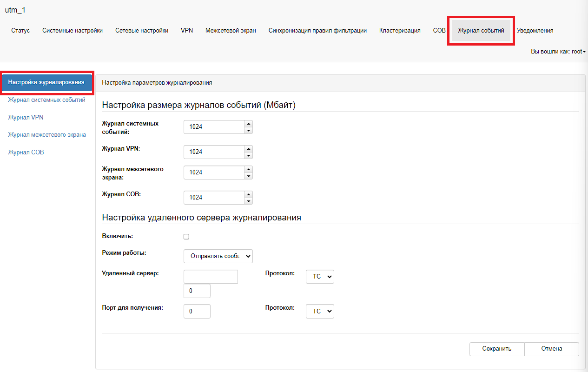Increase Журнал межсетевого экрана size value

pyautogui.click(x=248, y=169)
